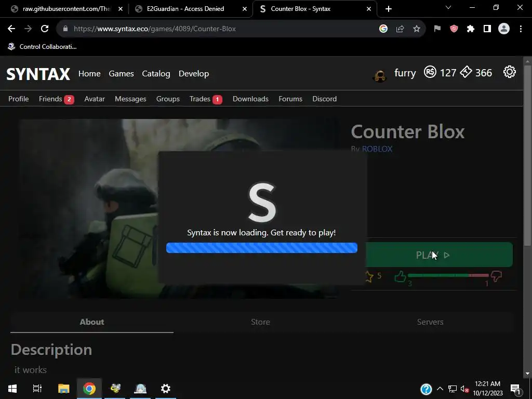Open the Control Collaborati... bookmark

click(x=43, y=47)
